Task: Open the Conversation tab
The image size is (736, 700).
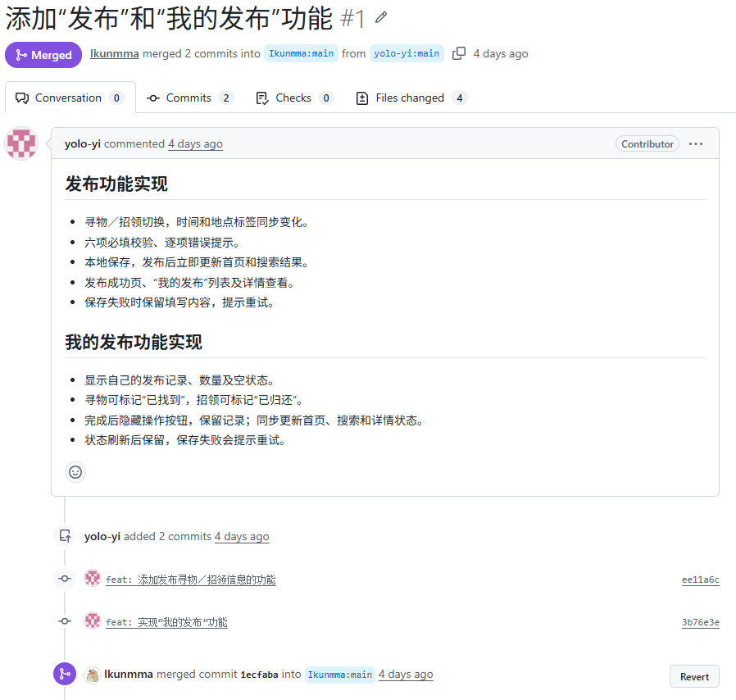Action: 70,98
